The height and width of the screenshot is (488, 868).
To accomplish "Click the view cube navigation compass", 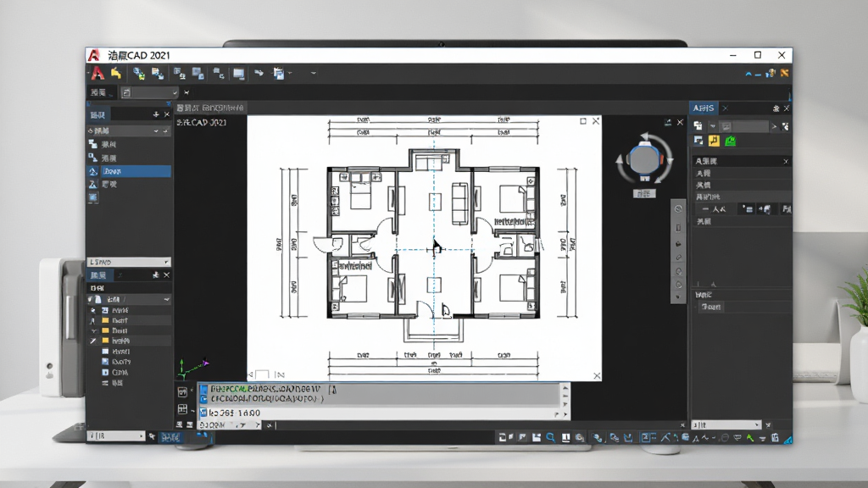I will pos(644,160).
